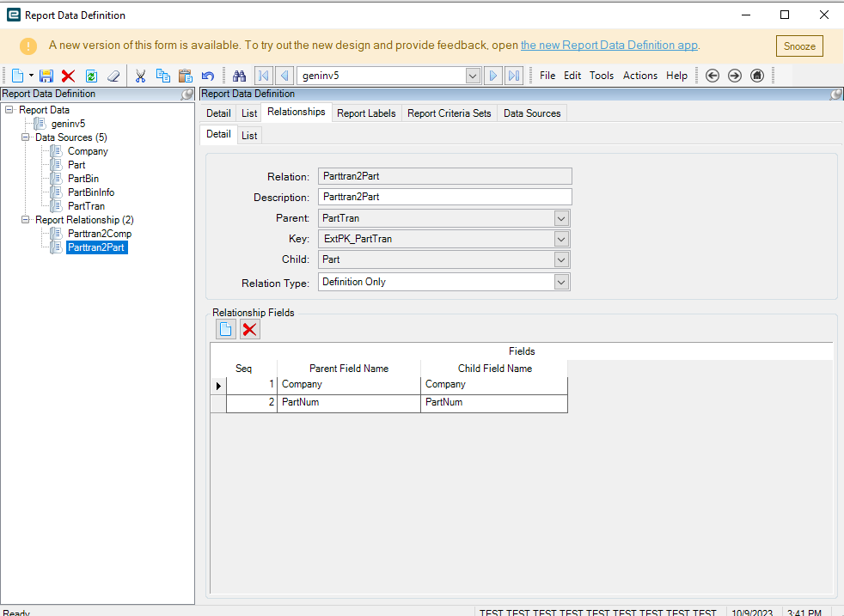Go to the Home toolbar icon
The width and height of the screenshot is (844, 616).
757,76
